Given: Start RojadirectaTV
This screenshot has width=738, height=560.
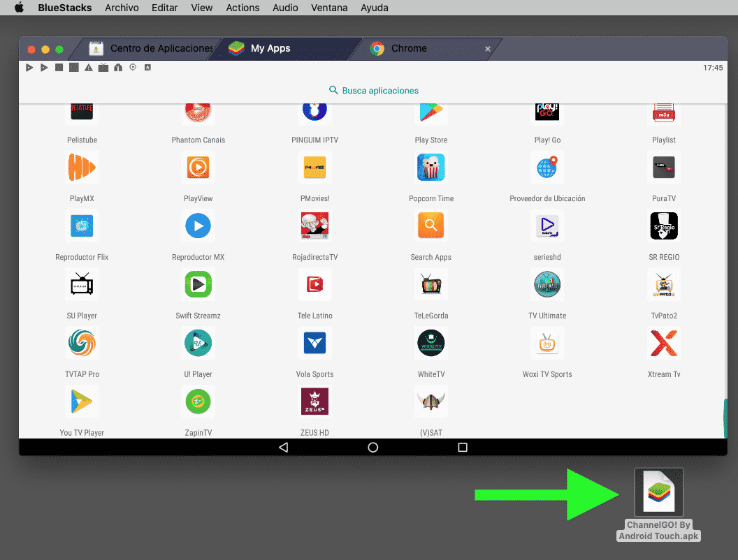Looking at the screenshot, I should click(x=314, y=226).
